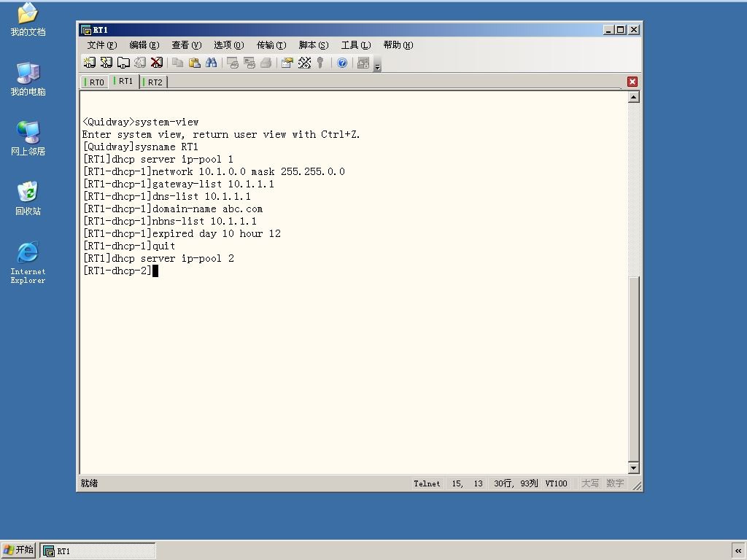Screen dimensions: 747x560
Task: Click the Quick Connect lightning icon
Action: (107, 63)
